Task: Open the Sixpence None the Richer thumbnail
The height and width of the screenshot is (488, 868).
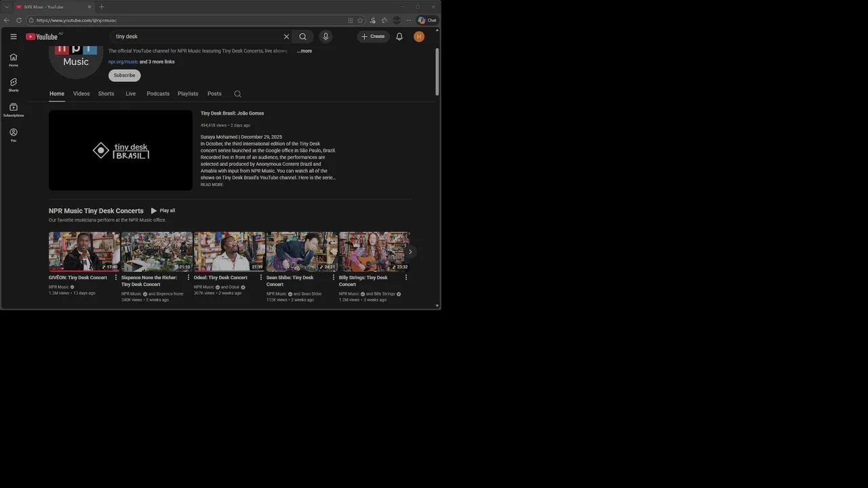Action: coord(157,251)
